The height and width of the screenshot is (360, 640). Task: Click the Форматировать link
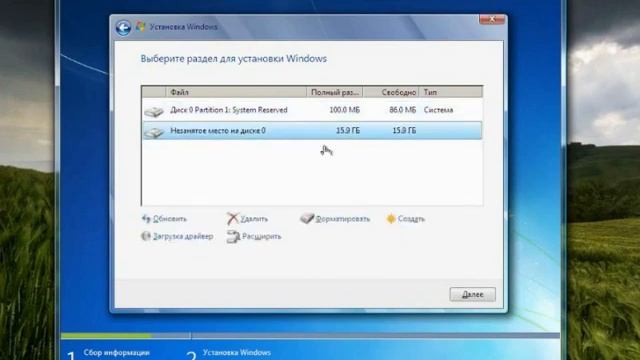pyautogui.click(x=342, y=219)
